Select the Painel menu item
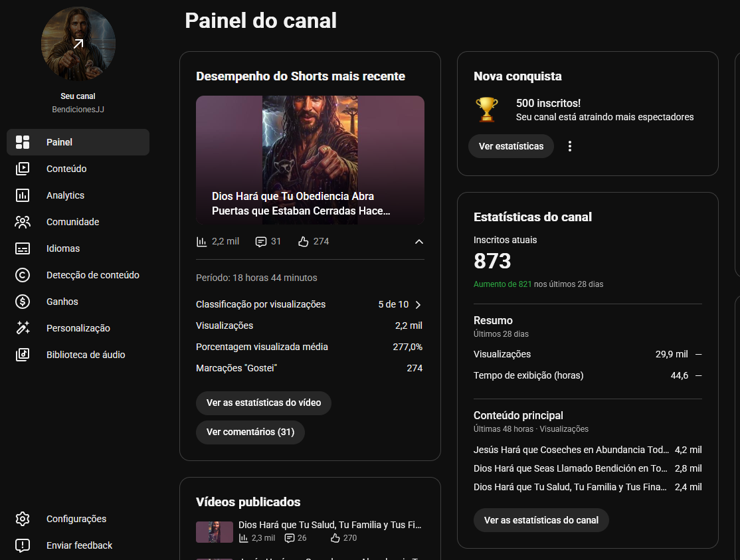This screenshot has height=560, width=740. [78, 142]
